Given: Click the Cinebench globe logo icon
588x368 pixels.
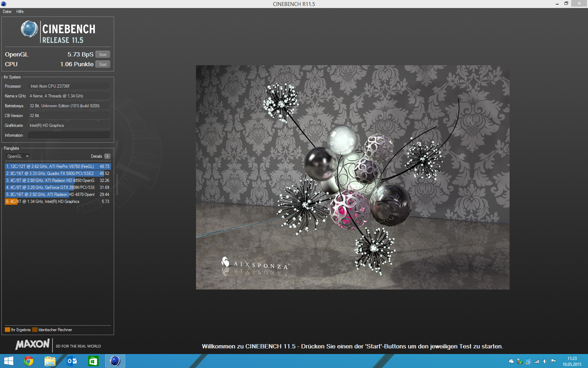Looking at the screenshot, I should [29, 29].
